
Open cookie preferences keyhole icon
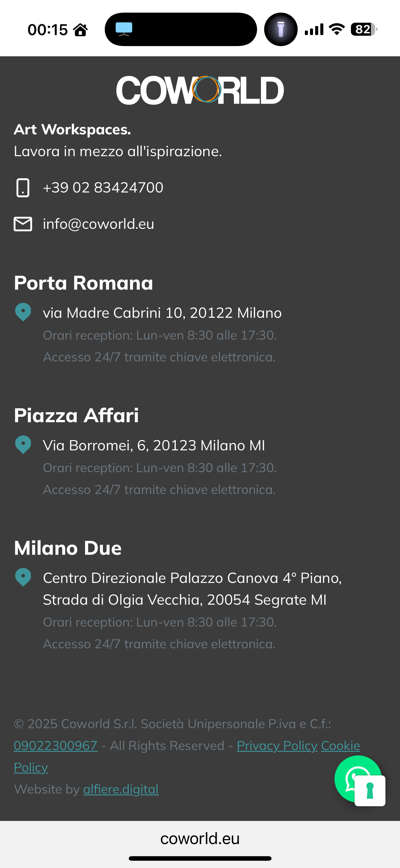coord(370,791)
